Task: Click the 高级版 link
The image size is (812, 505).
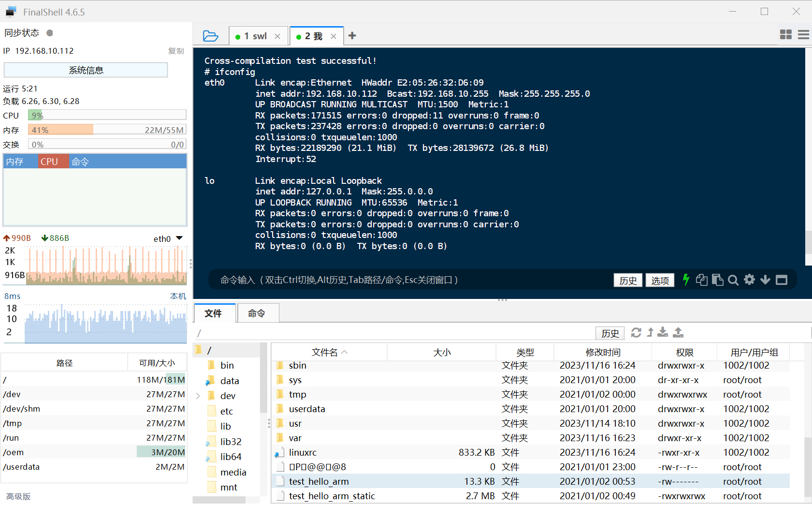Action: [18, 496]
